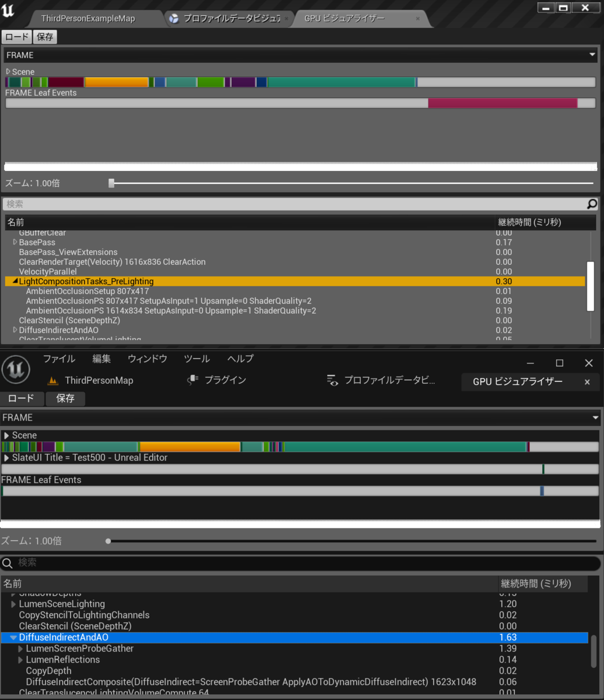The width and height of the screenshot is (604, 700).
Task: Select the AmbientOcclusionSetup 807x417 row
Action: coord(294,291)
